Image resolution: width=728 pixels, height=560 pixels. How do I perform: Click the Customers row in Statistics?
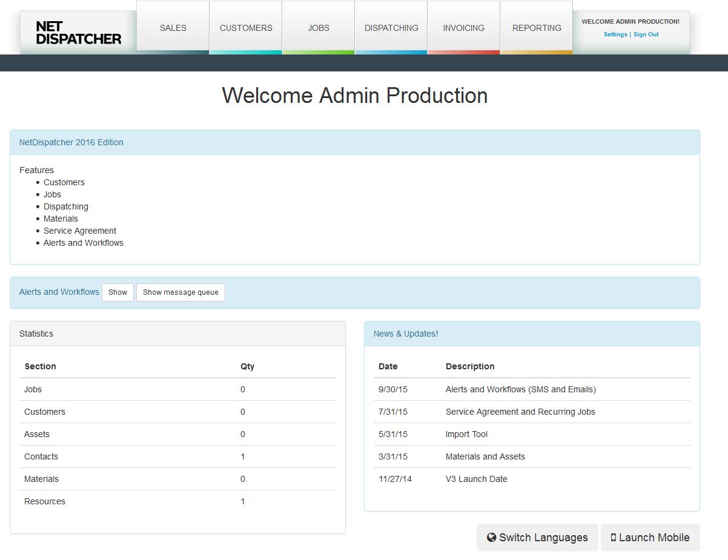177,412
